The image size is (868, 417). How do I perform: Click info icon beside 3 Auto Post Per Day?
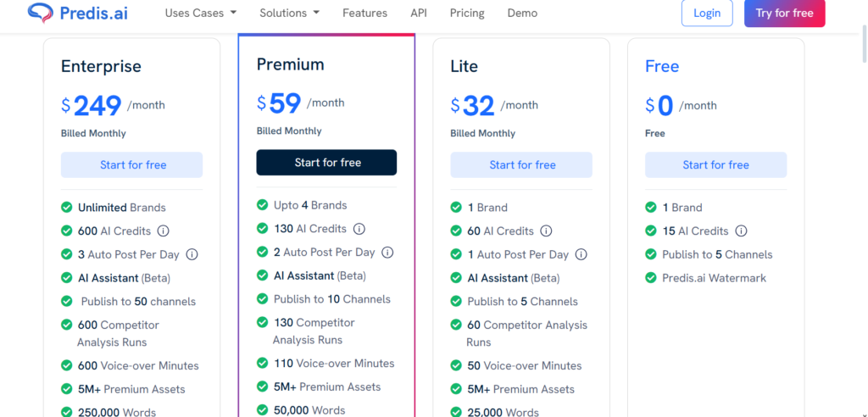click(x=192, y=255)
